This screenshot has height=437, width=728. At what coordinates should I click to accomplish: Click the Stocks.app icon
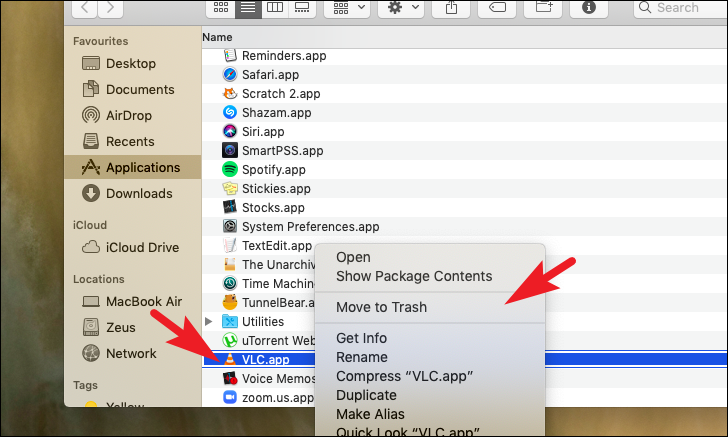pyautogui.click(x=230, y=208)
